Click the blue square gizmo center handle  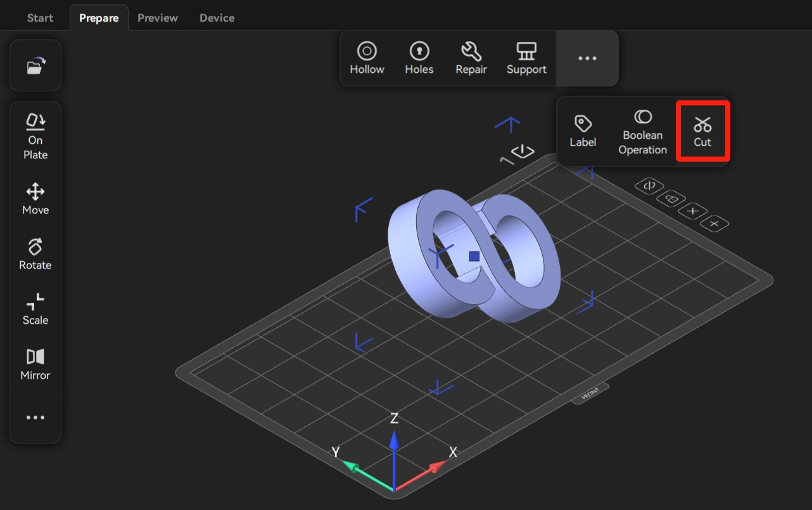click(474, 256)
